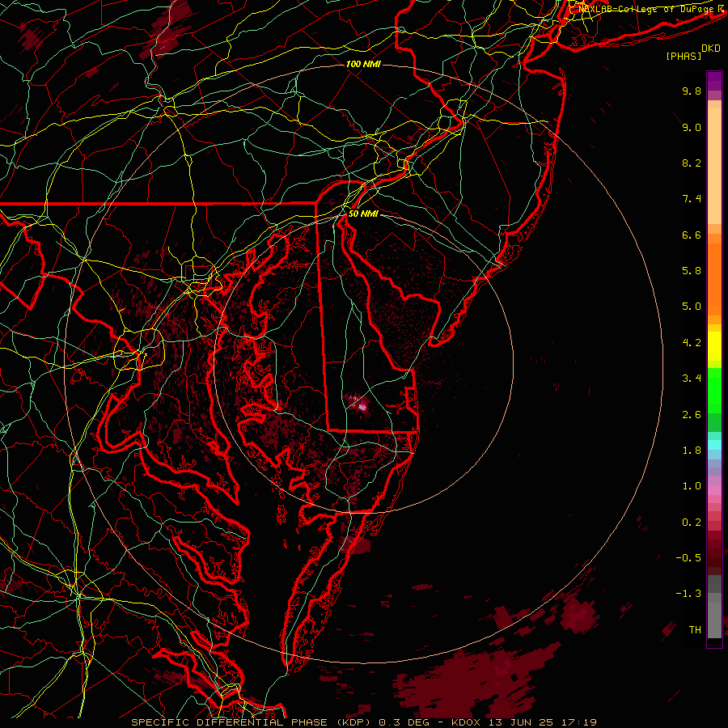Click the 2.6 value on the scale
Viewport: 728px width, 728px height.
(692, 415)
